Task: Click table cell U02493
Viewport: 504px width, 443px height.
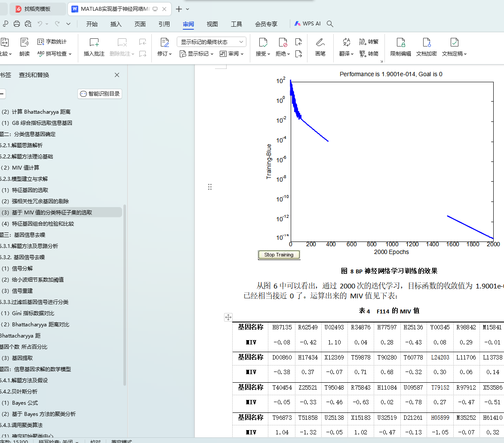Action: [x=334, y=327]
